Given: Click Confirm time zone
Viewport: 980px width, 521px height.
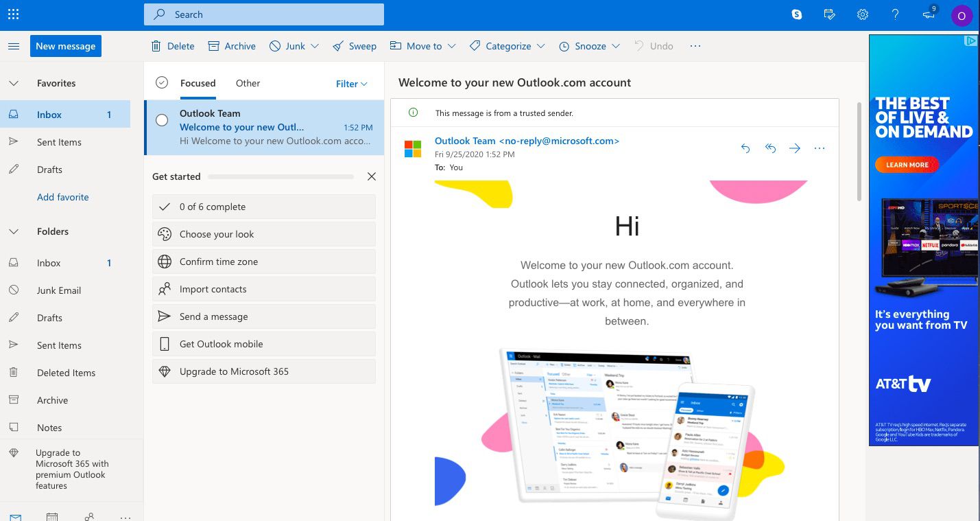Looking at the screenshot, I should (264, 262).
